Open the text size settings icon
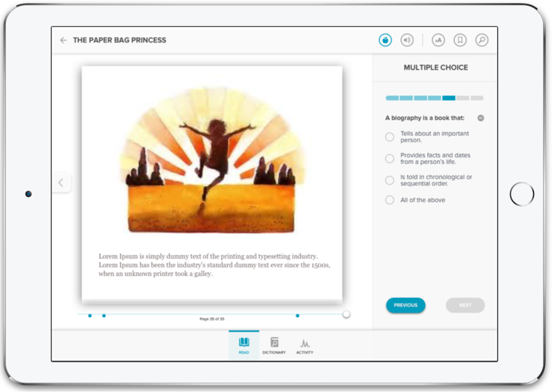Image resolution: width=552 pixels, height=392 pixels. (438, 40)
